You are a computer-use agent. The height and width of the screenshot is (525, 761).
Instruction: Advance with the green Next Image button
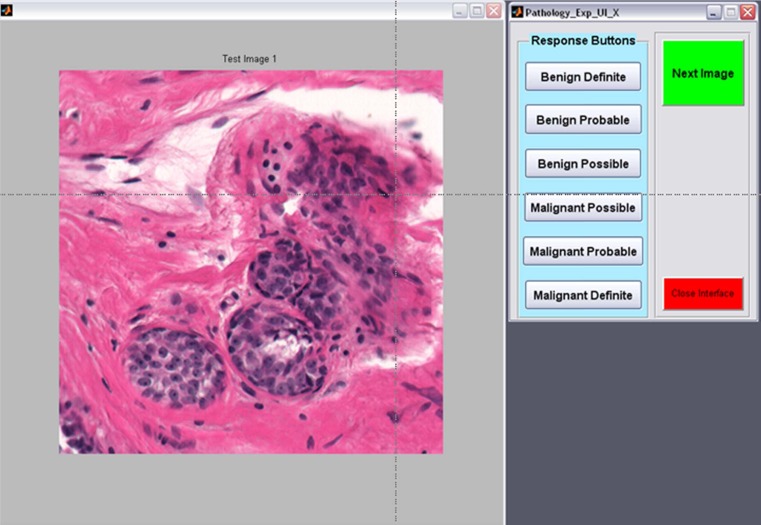coord(703,73)
